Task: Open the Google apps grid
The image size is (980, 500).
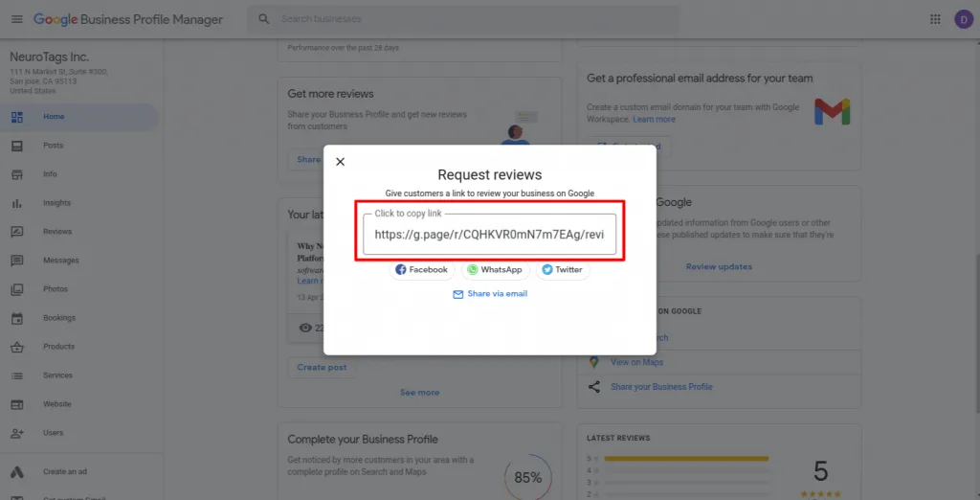Action: 935,19
